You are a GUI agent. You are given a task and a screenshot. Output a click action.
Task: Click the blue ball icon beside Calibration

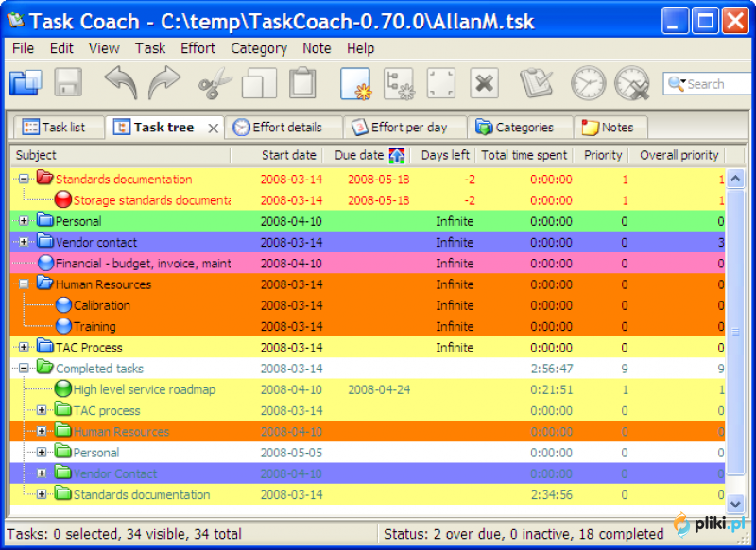(63, 304)
